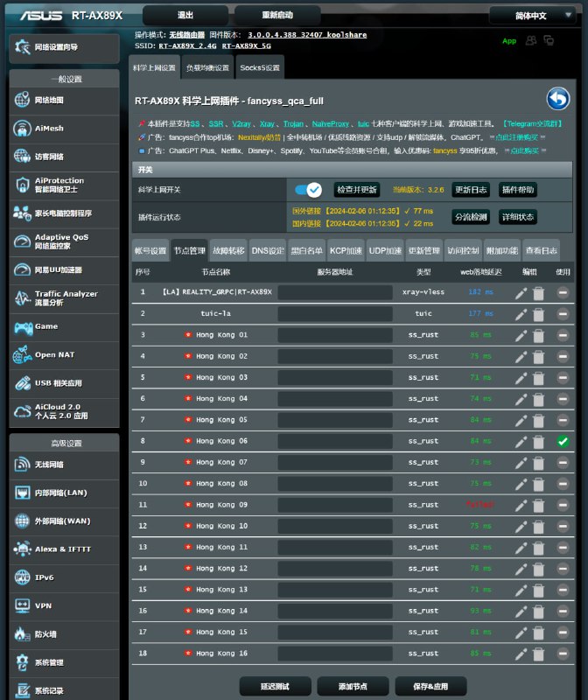The width and height of the screenshot is (588, 700).
Task: Open the Game sidebar item
Action: click(x=64, y=326)
